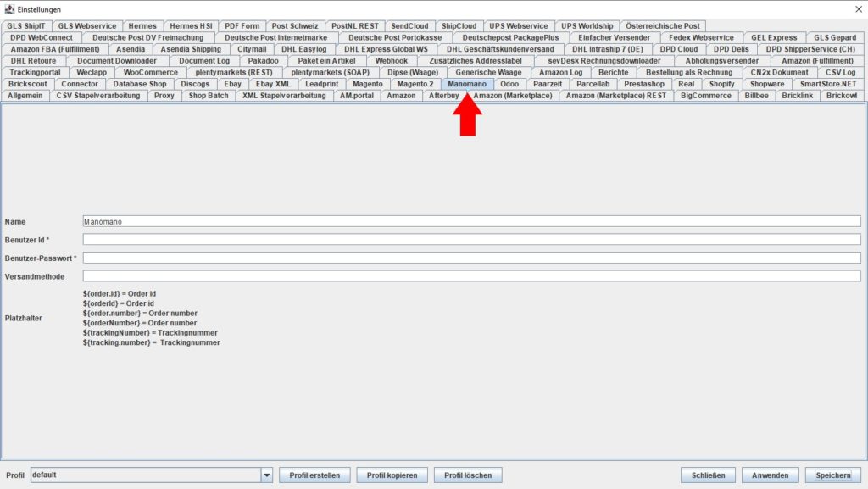Viewport: 868px width, 489px height.
Task: Close the Einstellungen window
Action: (859, 9)
